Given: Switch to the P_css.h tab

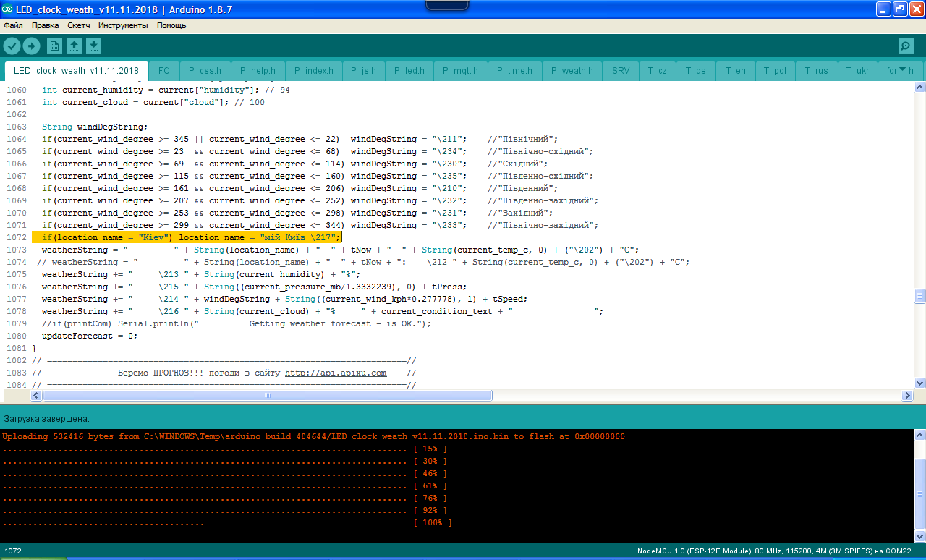Looking at the screenshot, I should [x=205, y=71].
